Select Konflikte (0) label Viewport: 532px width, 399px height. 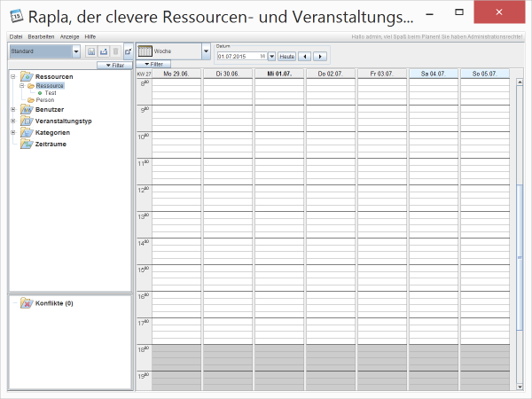pyautogui.click(x=54, y=303)
